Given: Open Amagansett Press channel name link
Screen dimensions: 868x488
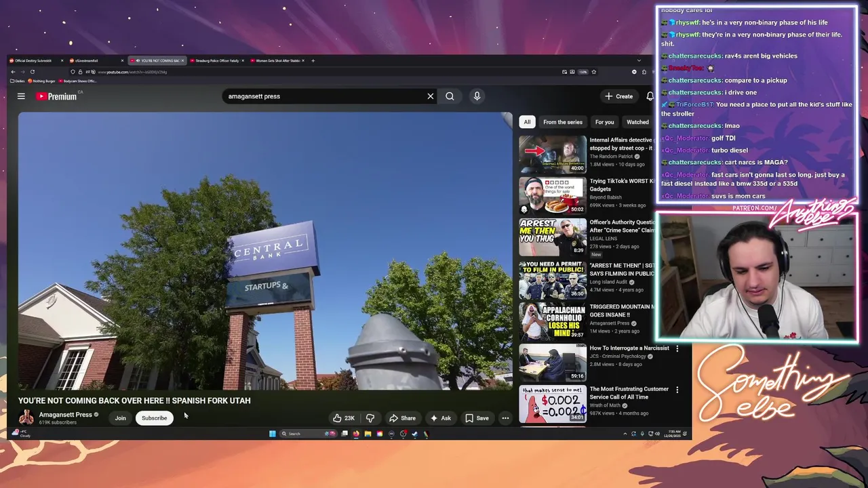Looking at the screenshot, I should point(65,415).
